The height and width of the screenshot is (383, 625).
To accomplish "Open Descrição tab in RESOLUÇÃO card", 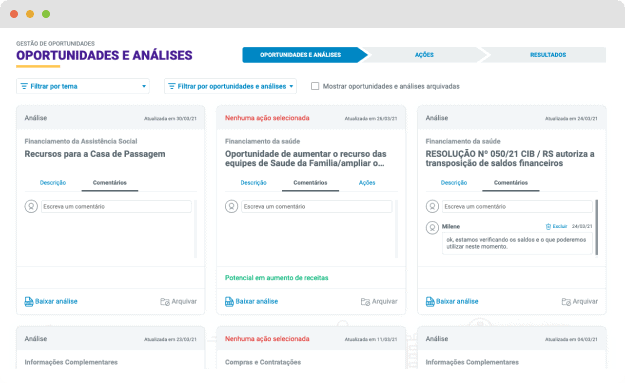I will (x=454, y=183).
